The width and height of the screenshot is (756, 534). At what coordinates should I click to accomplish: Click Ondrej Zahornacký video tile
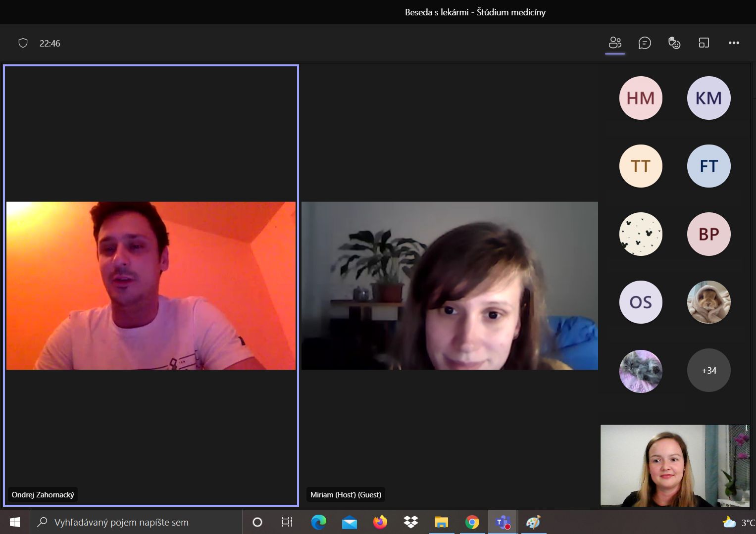tap(151, 286)
